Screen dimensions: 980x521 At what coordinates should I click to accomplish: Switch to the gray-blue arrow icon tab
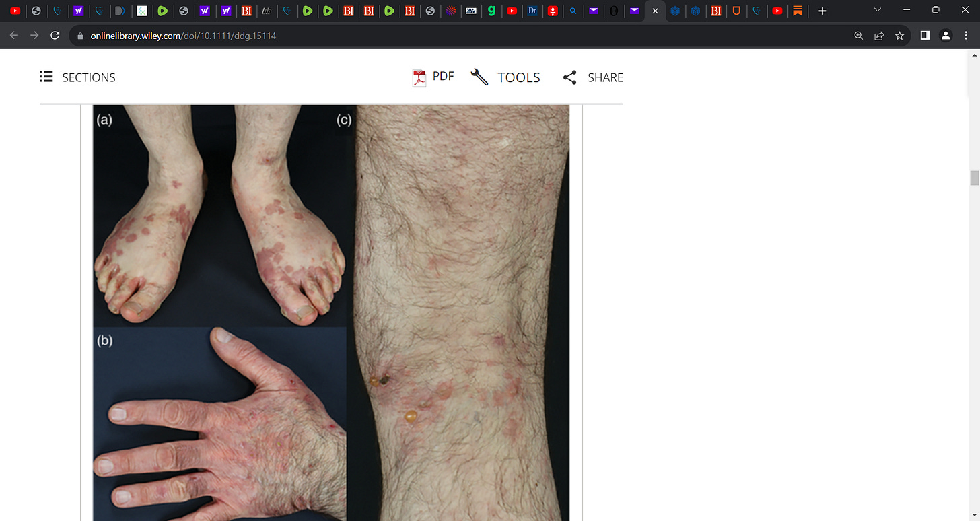point(120,11)
